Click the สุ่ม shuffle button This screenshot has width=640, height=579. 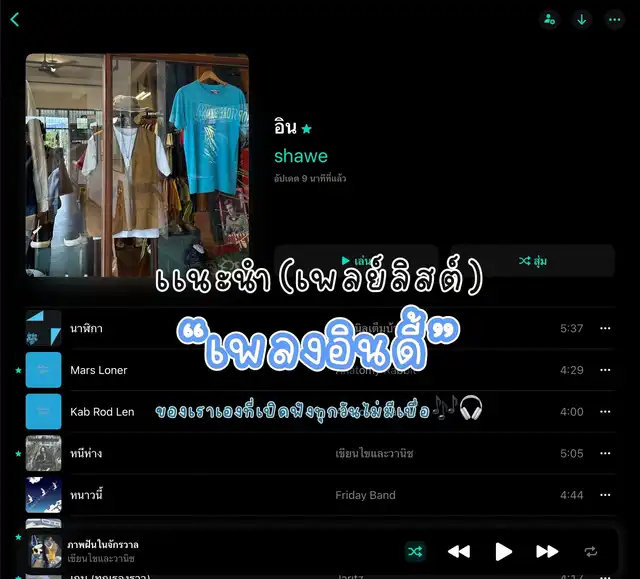532,261
